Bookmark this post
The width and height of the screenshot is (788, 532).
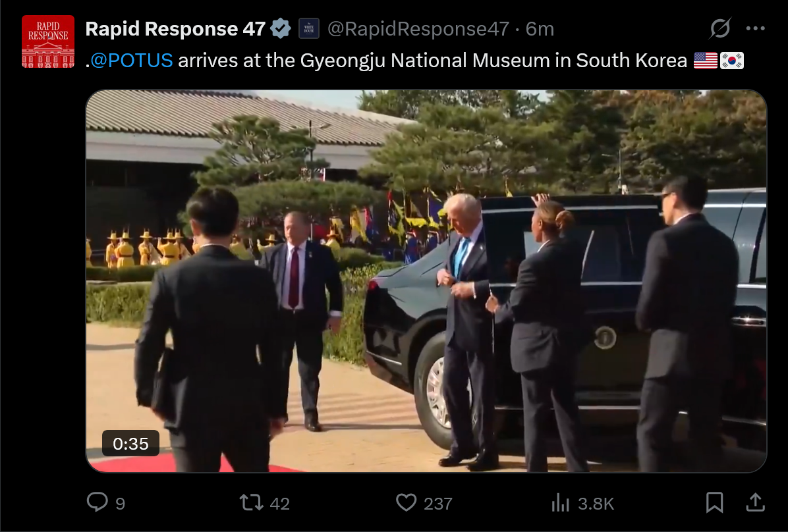[714, 502]
